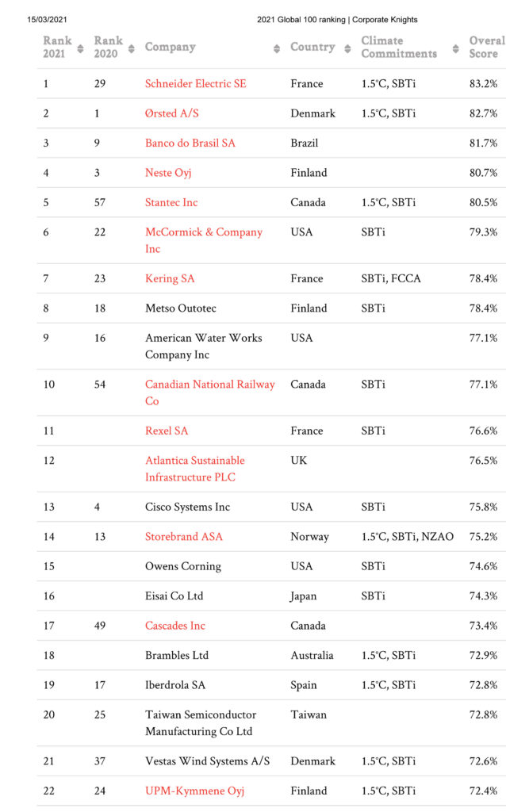Toggle sort arrows beside Company header

pos(277,48)
